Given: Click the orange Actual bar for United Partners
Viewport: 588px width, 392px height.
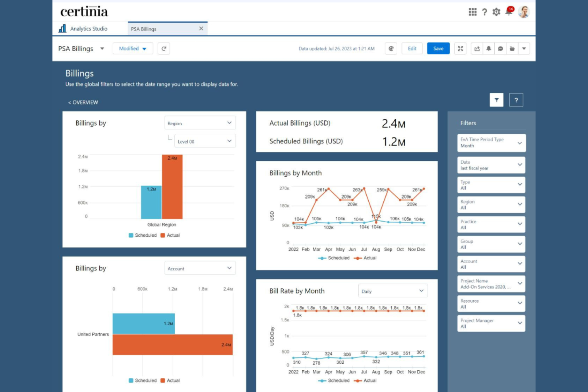Looking at the screenshot, I should tap(173, 345).
